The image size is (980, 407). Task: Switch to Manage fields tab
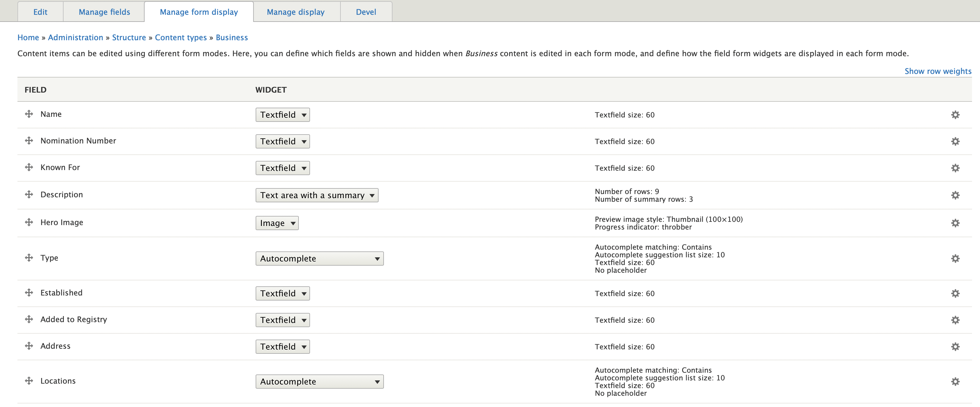pos(104,12)
